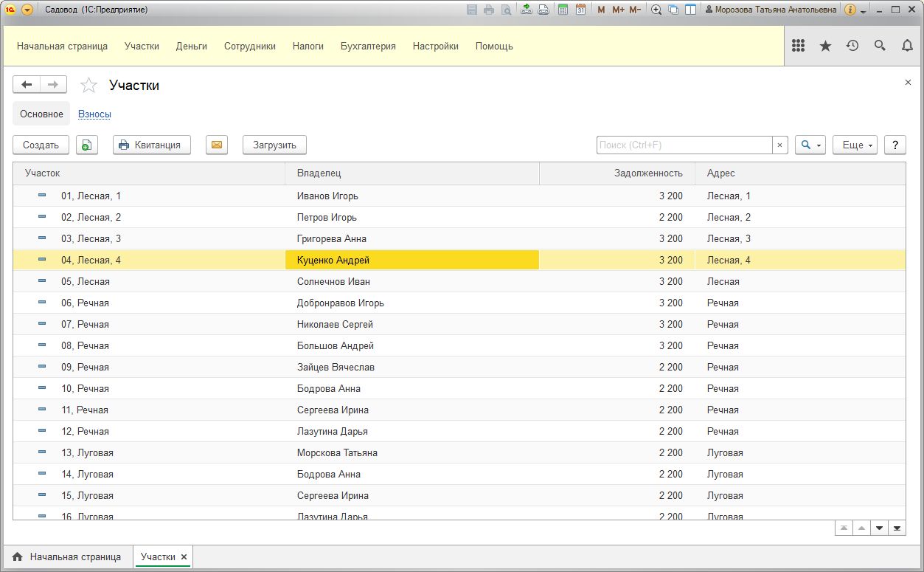Open the Бухгалтерия menu section
The width and height of the screenshot is (924, 572).
(368, 46)
